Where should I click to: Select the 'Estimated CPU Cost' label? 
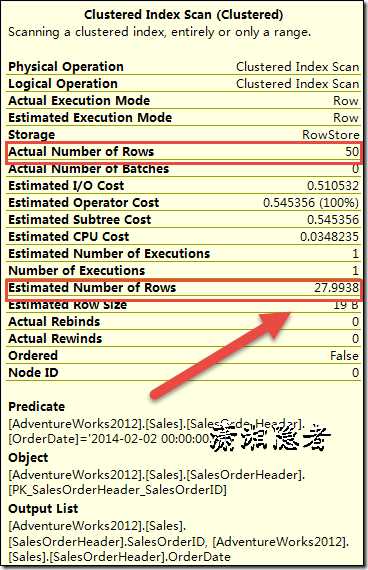pyautogui.click(x=68, y=237)
